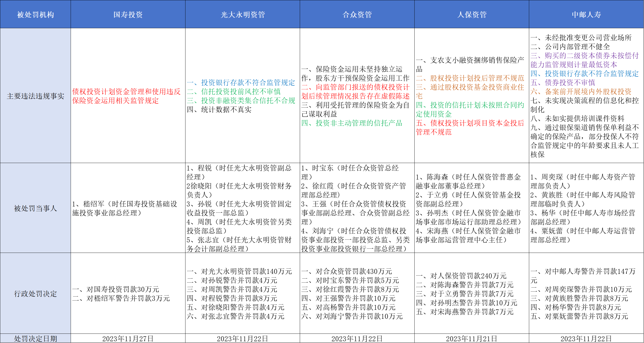
Task: Click the 行政处罚决定 row label
Action: tap(35, 294)
